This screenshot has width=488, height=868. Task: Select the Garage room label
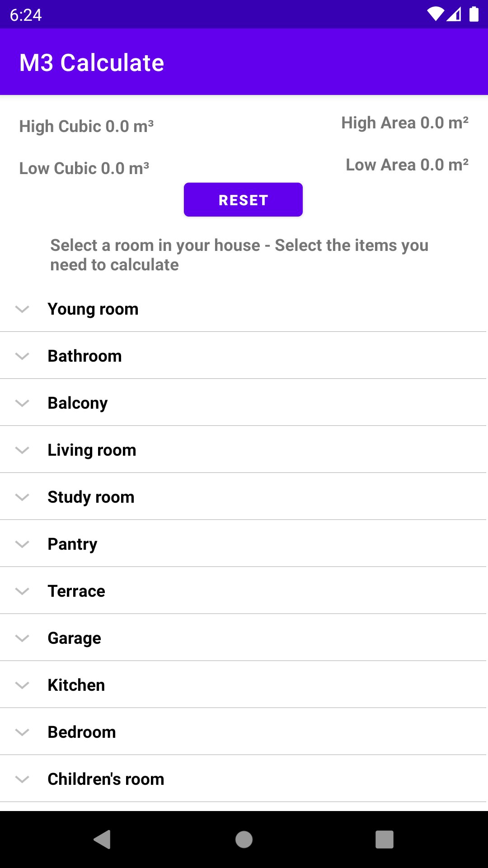pyautogui.click(x=75, y=638)
